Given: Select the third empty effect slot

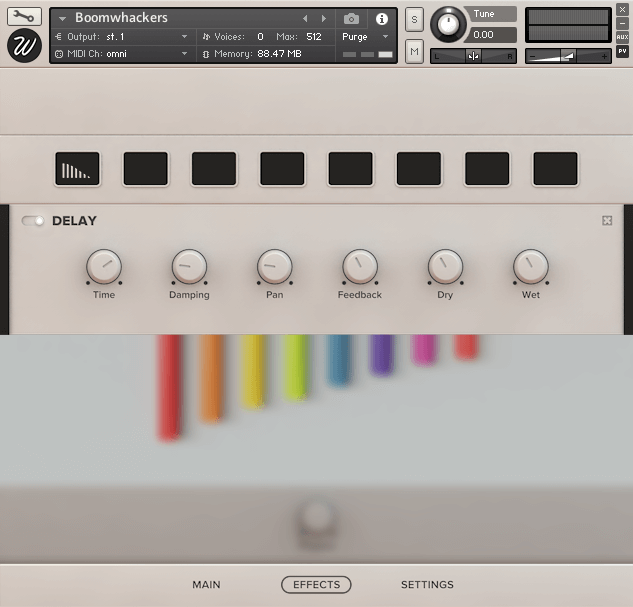Looking at the screenshot, I should [x=214, y=169].
